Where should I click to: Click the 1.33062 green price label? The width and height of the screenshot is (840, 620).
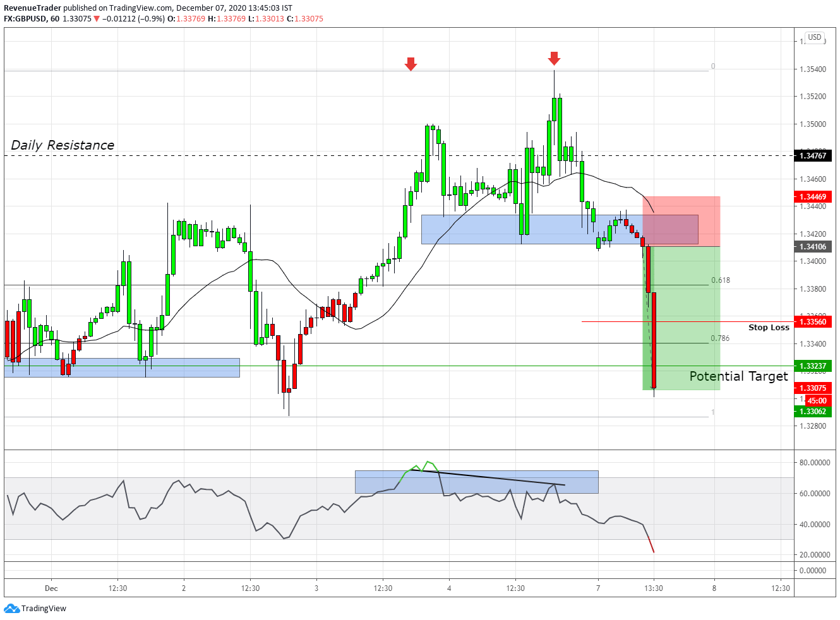[x=813, y=412]
